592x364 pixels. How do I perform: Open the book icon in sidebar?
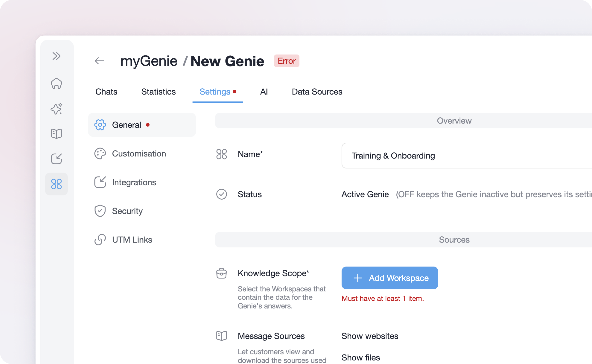click(56, 134)
